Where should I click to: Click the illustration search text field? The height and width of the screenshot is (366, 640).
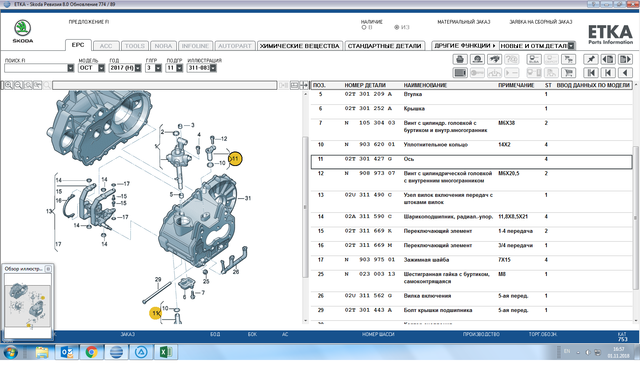click(x=164, y=85)
